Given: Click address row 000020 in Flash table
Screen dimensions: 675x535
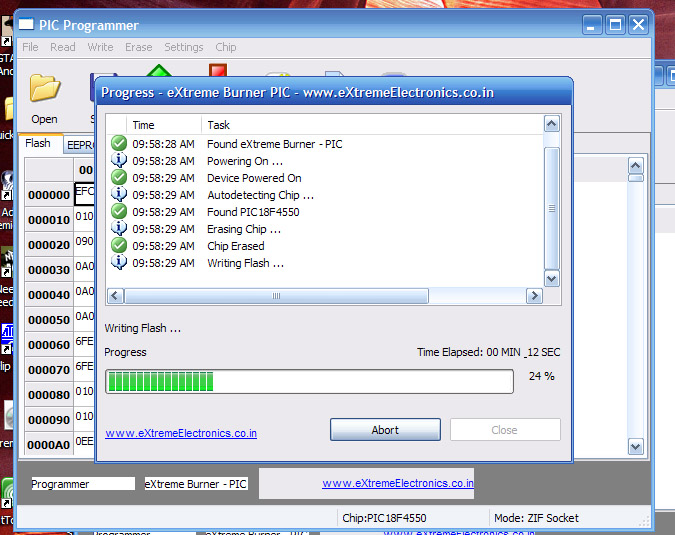Looking at the screenshot, I should (49, 245).
